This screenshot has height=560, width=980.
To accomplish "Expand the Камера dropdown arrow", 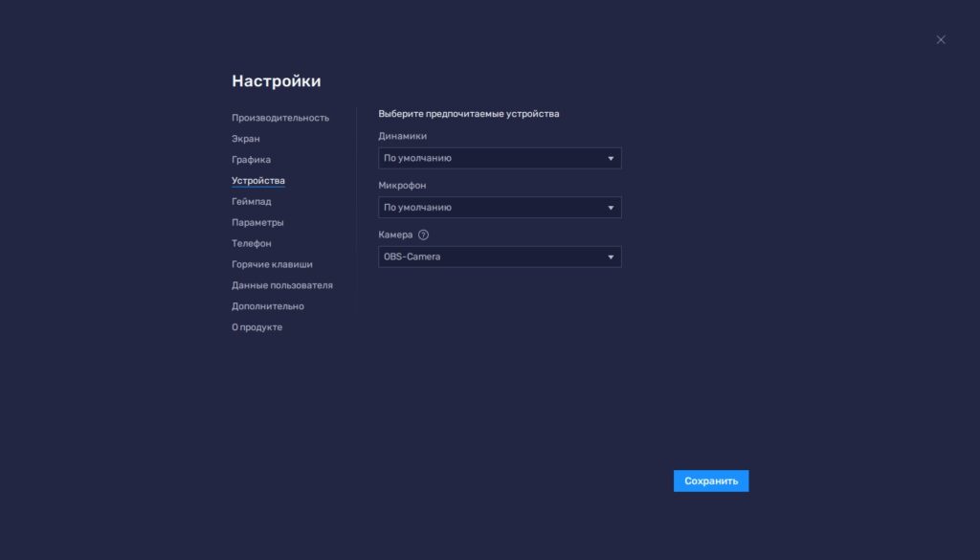I will click(611, 257).
